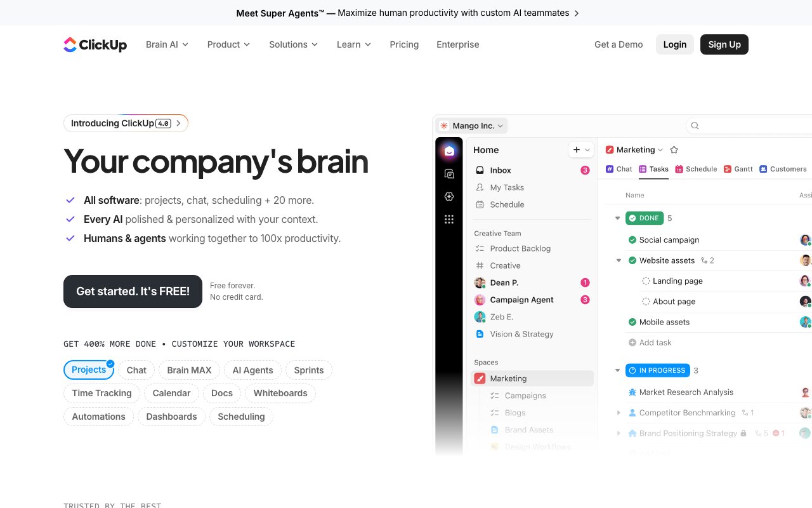Toggle the Mobile assets done checkmark
Image resolution: width=812 pixels, height=508 pixels.
point(632,322)
